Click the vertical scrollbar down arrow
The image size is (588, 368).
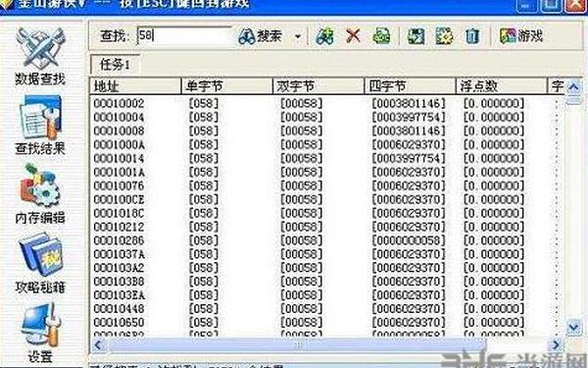tap(573, 327)
